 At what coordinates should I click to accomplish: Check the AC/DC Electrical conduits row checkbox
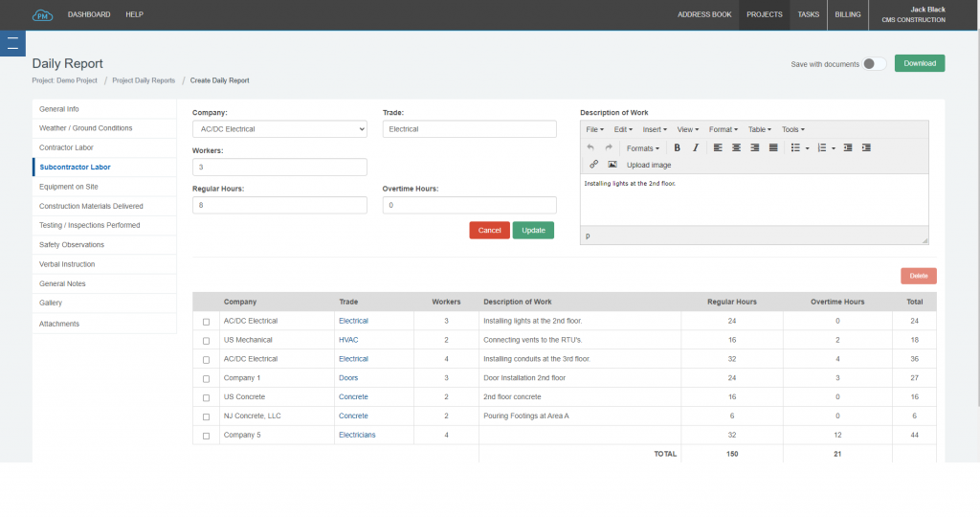click(x=207, y=359)
